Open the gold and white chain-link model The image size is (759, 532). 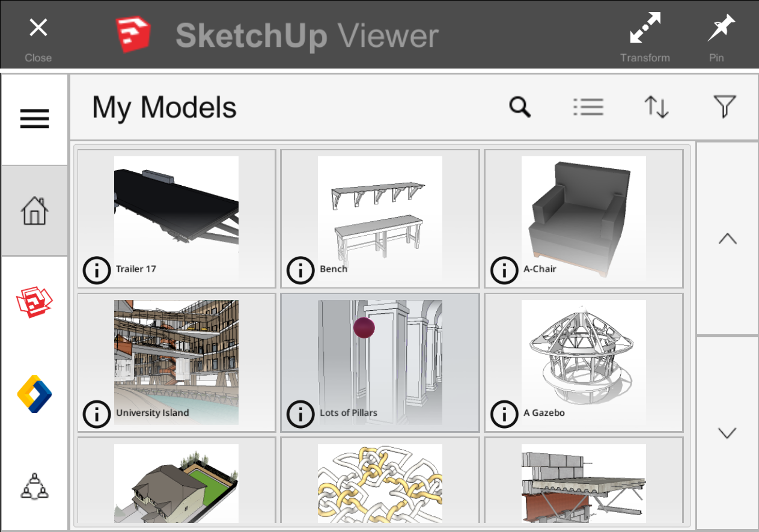380,483
